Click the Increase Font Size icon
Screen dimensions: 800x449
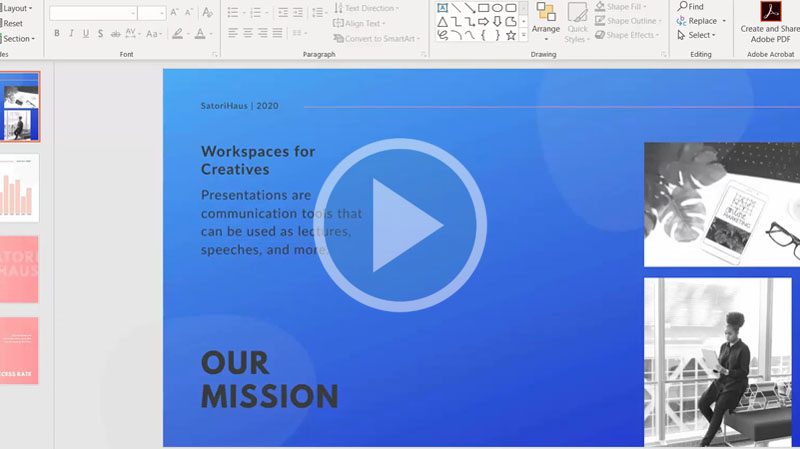pyautogui.click(x=175, y=13)
